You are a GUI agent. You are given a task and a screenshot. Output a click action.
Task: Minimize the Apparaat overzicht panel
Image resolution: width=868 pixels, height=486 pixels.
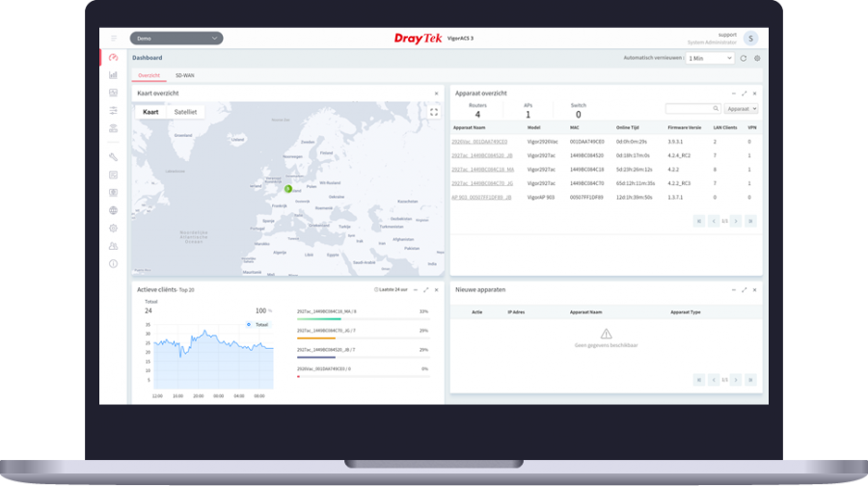tap(734, 94)
